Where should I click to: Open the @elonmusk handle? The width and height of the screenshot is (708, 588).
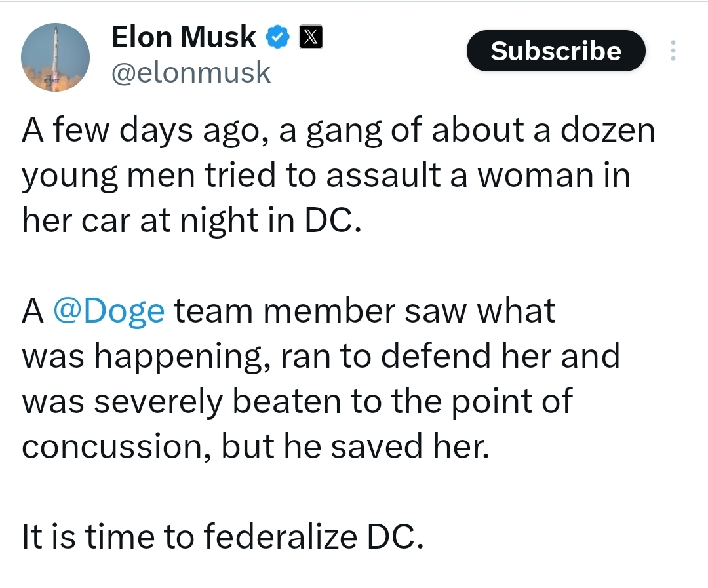[x=191, y=72]
